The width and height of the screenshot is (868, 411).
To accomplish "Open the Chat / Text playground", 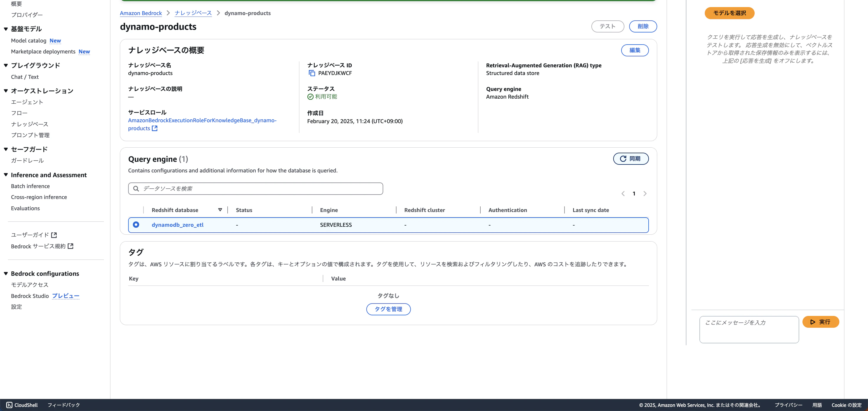I will pos(25,77).
